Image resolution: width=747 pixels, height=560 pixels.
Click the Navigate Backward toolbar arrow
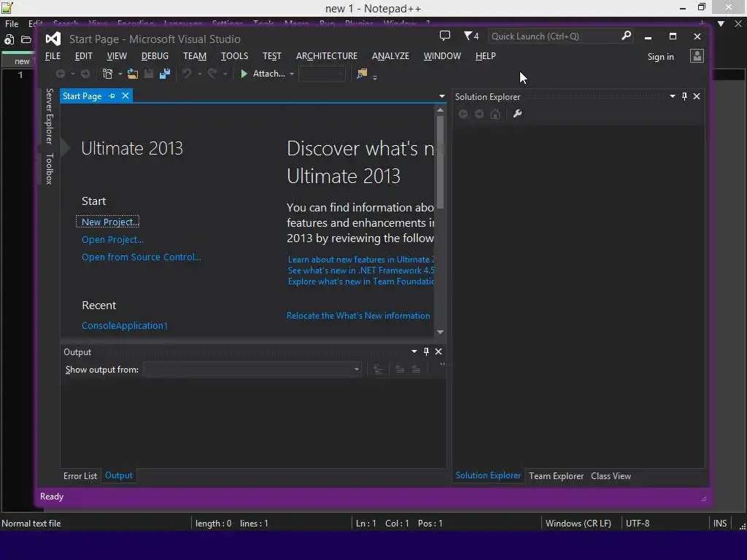[x=61, y=74]
